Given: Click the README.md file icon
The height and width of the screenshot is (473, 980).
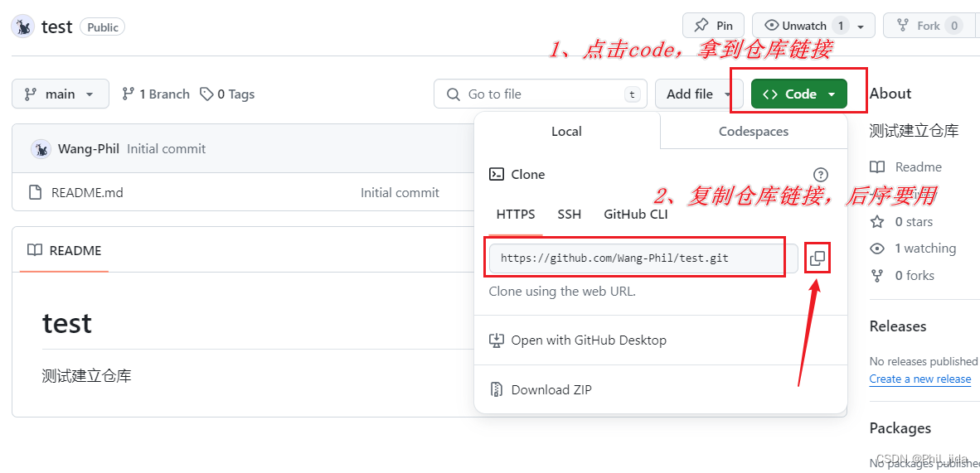Looking at the screenshot, I should click(36, 192).
